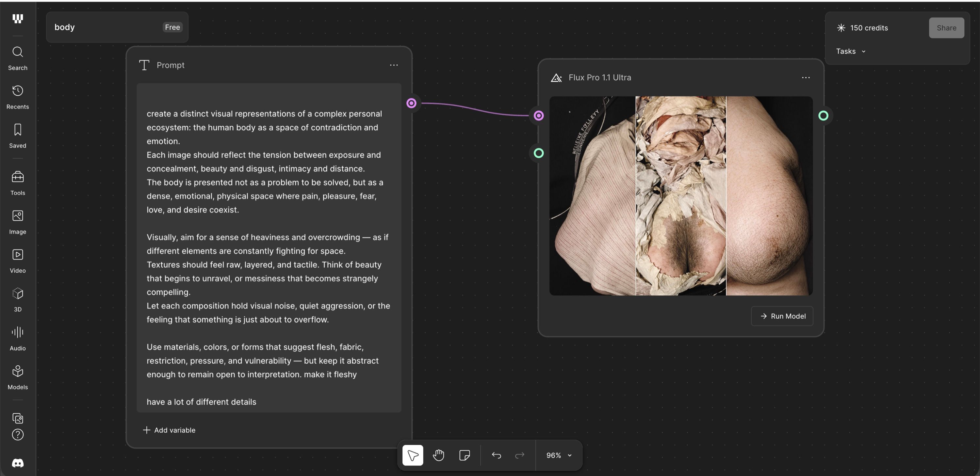Open the Models panel
Screen dimensions: 980x476
[18, 377]
